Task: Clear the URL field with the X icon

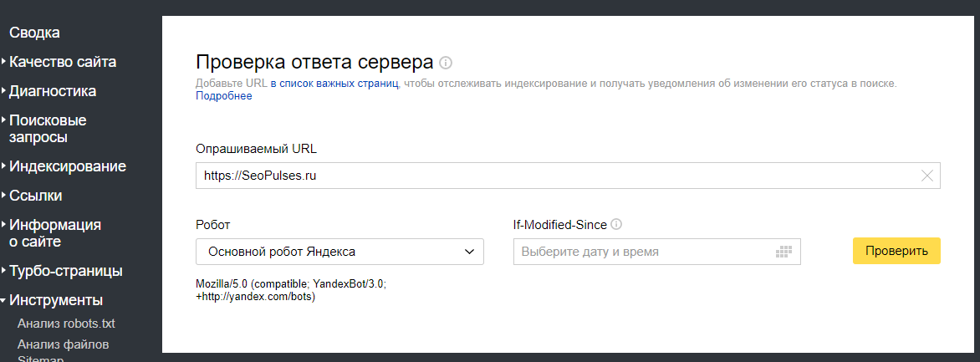Action: point(927,176)
